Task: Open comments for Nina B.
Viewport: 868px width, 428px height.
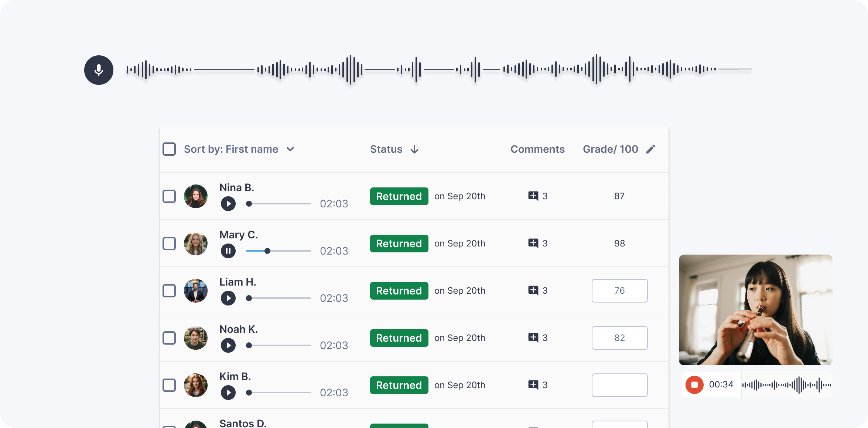Action: pos(533,196)
